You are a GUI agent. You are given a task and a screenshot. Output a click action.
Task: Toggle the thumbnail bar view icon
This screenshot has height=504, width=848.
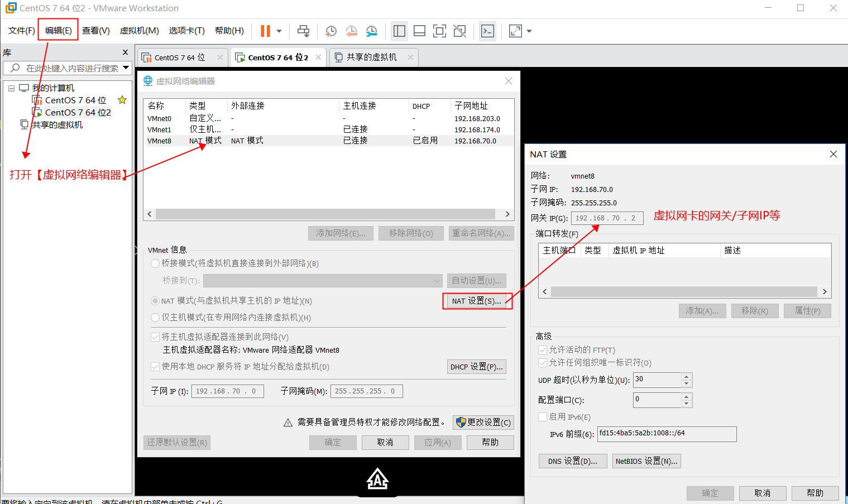419,31
